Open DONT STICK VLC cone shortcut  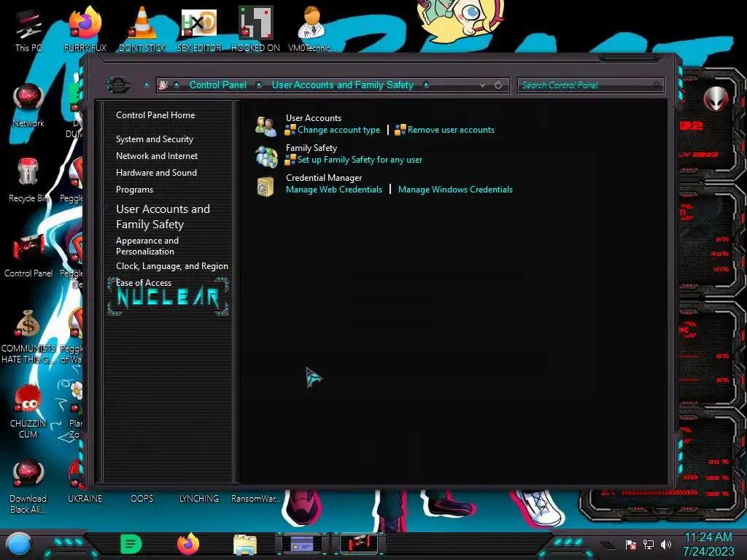click(x=142, y=29)
